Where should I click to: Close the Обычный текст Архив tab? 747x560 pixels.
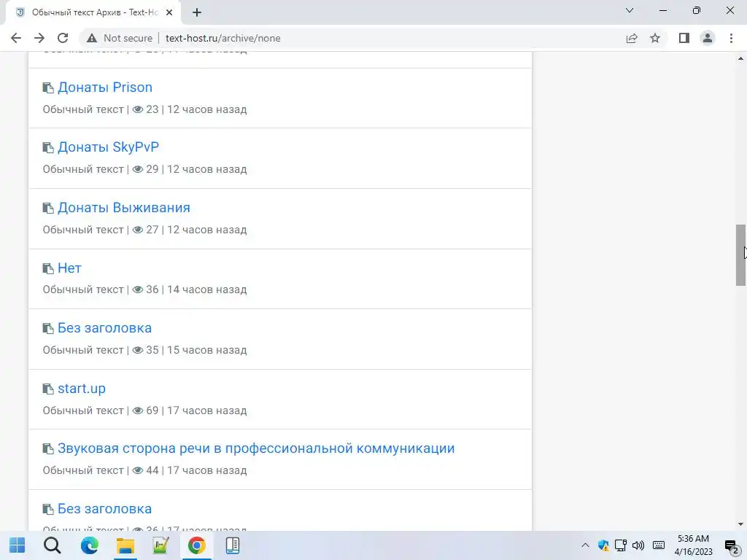pos(169,13)
